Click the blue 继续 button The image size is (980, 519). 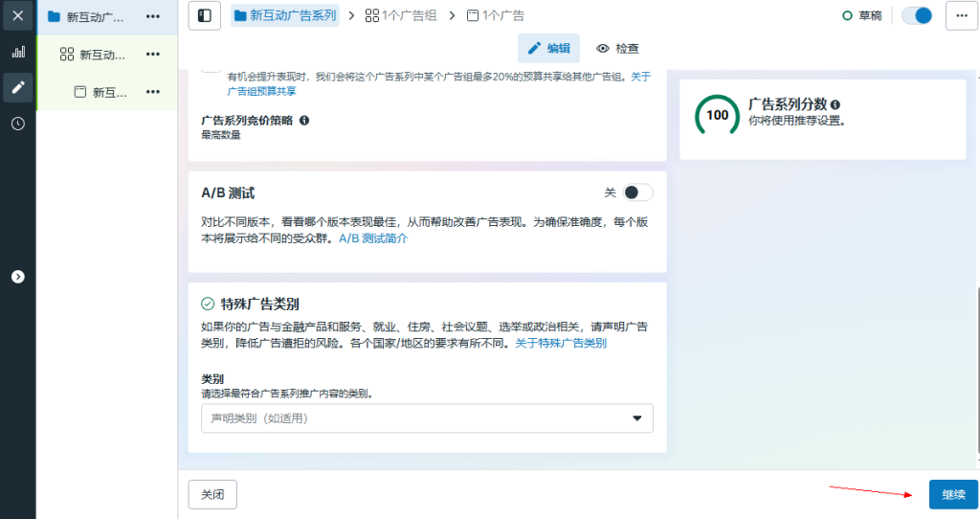point(953,494)
